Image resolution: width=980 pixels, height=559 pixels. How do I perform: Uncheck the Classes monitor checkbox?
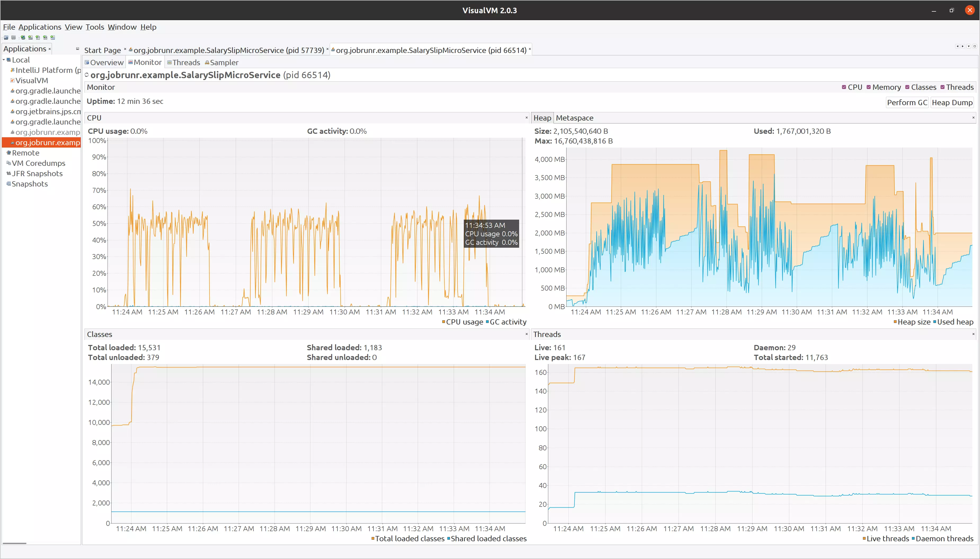tap(907, 87)
